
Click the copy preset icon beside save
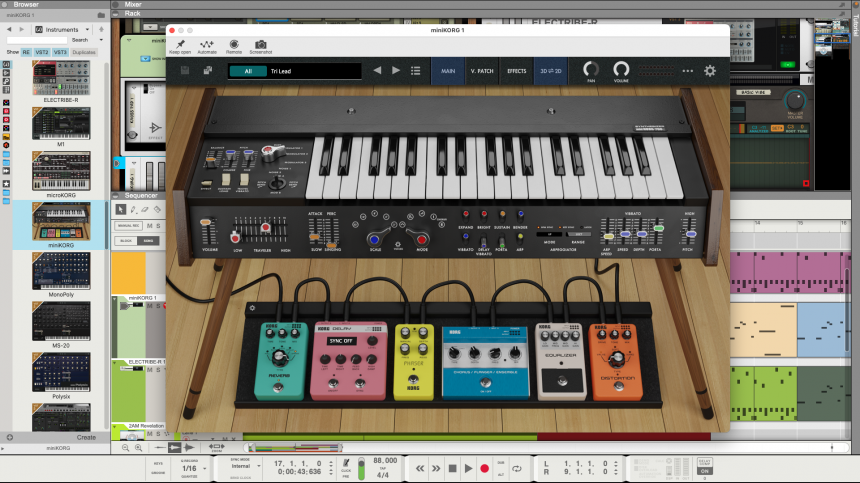[x=207, y=71]
